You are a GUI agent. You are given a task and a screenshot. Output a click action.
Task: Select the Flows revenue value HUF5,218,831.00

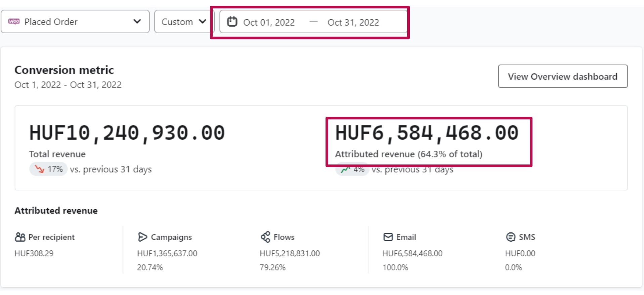click(x=290, y=253)
